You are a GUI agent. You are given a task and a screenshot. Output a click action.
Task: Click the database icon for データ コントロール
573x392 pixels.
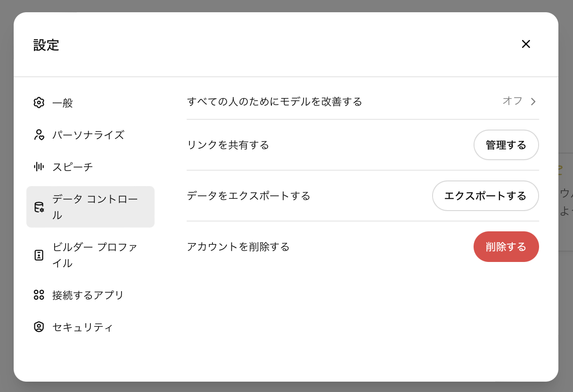[x=39, y=207]
